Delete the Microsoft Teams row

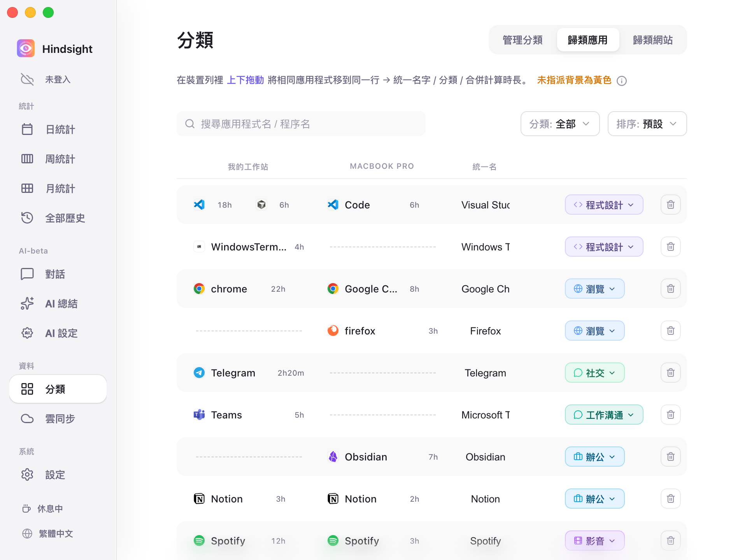670,415
